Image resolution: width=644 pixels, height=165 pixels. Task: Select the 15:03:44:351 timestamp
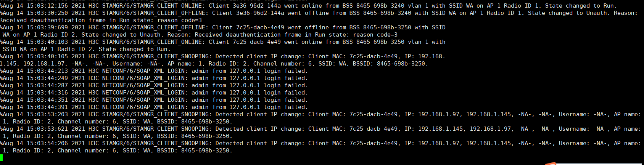point(47,100)
